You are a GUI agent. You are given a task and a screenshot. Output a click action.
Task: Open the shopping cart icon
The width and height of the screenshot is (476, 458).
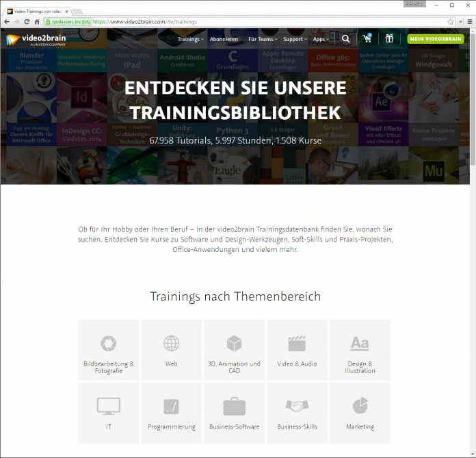click(367, 38)
